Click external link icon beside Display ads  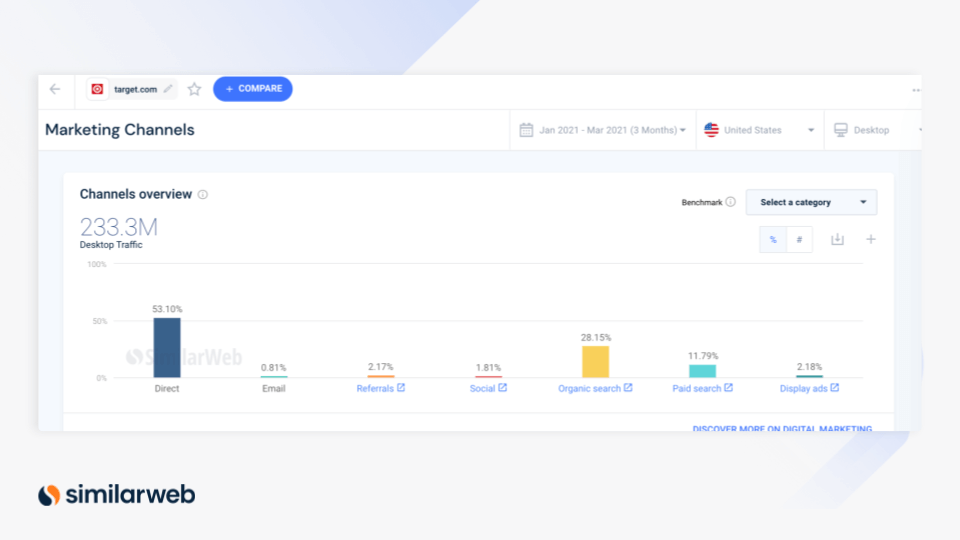(x=835, y=388)
